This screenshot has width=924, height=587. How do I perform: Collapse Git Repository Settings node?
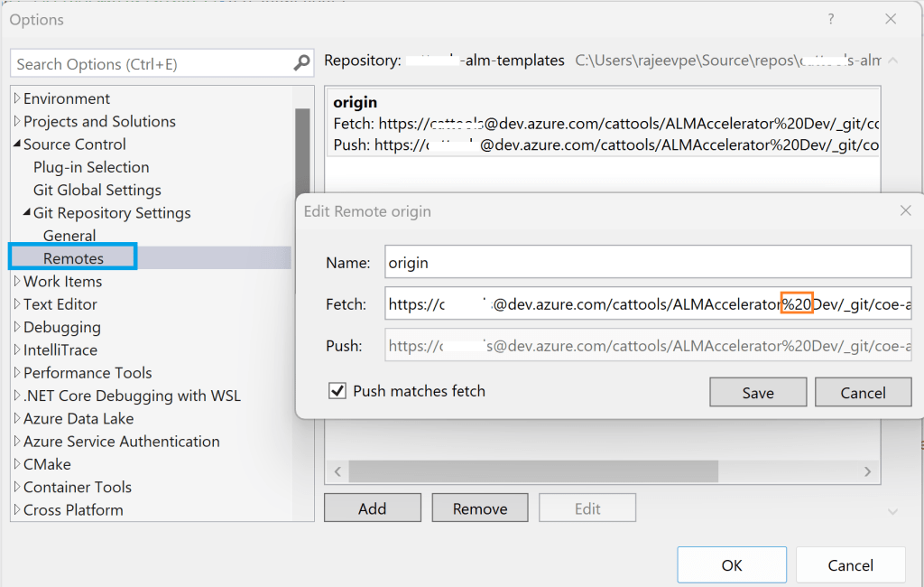(27, 213)
